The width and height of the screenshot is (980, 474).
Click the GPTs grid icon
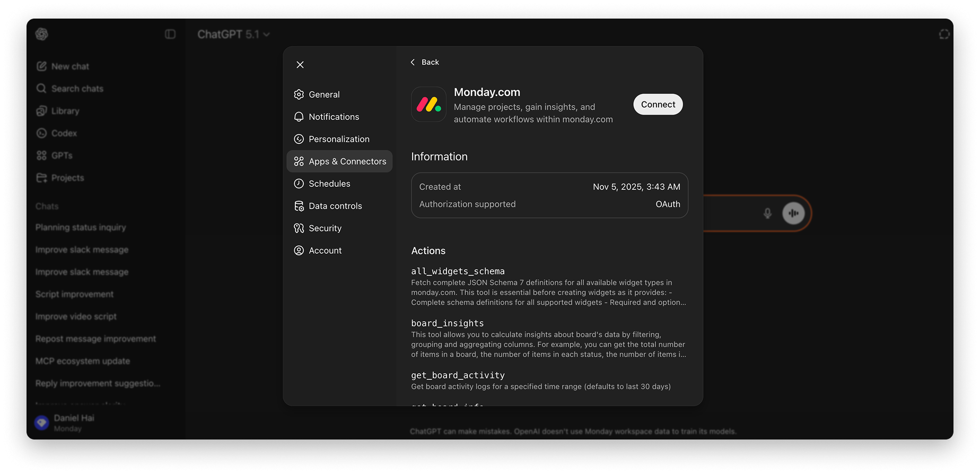point(41,156)
